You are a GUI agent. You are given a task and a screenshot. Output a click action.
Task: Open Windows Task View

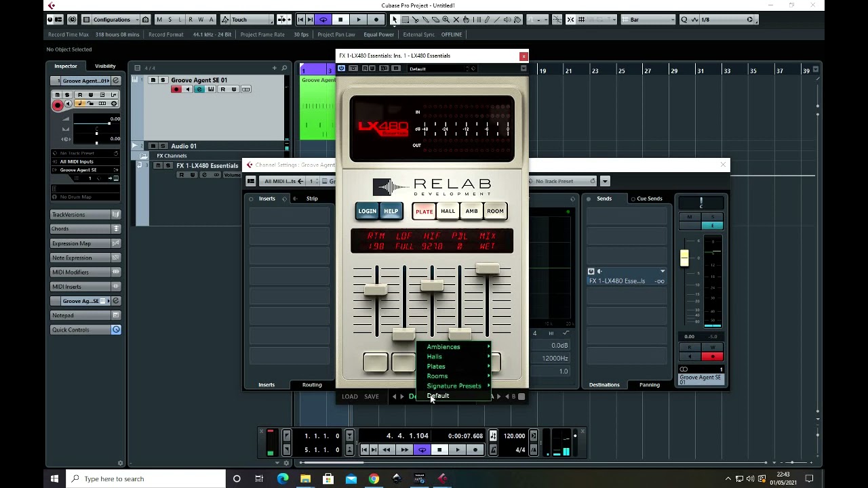tap(259, 479)
